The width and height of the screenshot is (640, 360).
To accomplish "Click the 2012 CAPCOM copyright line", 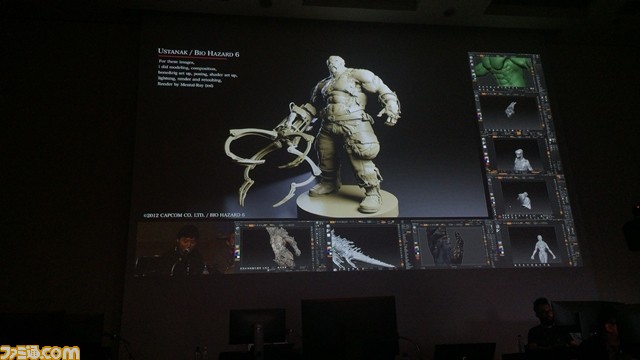I will (194, 215).
